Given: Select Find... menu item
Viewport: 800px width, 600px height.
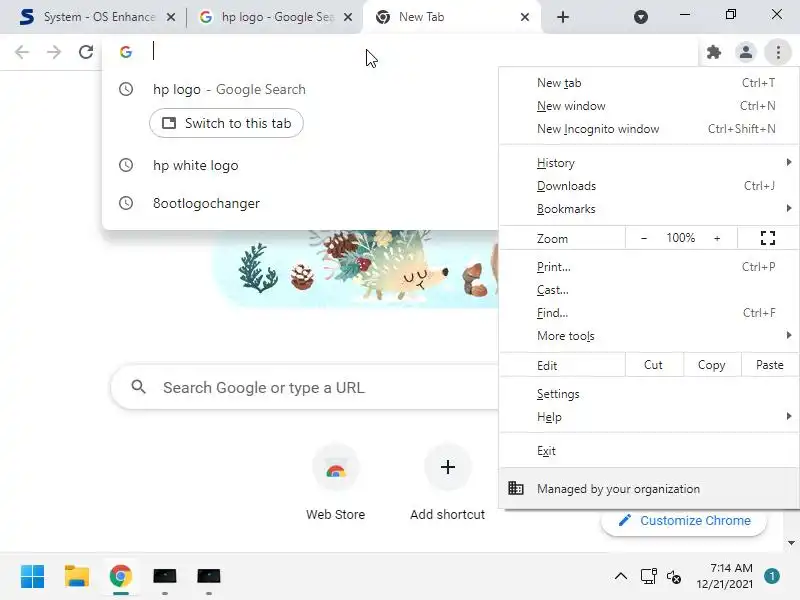Looking at the screenshot, I should tap(649, 313).
